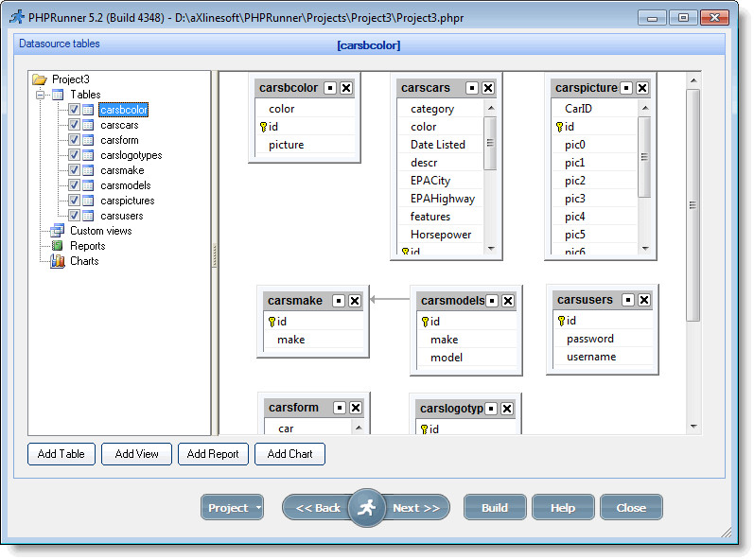Click diagram pane scroll down arrow
This screenshot has width=754, height=560.
[693, 426]
